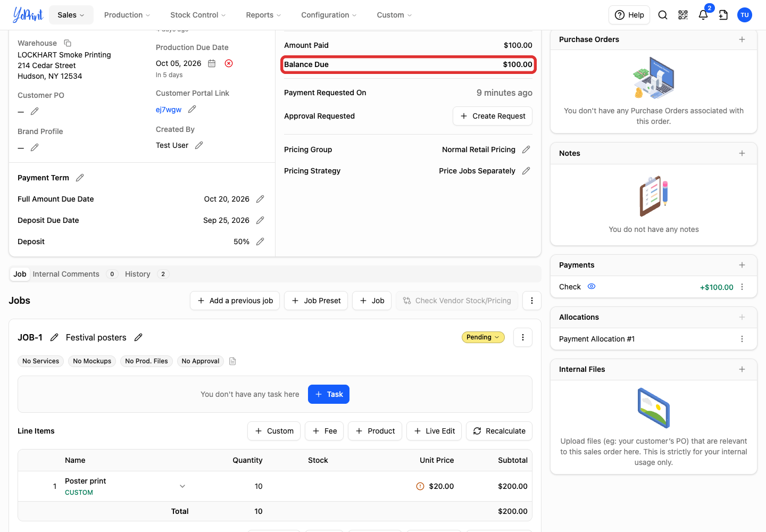Edit the Deposit 50% value

(260, 242)
